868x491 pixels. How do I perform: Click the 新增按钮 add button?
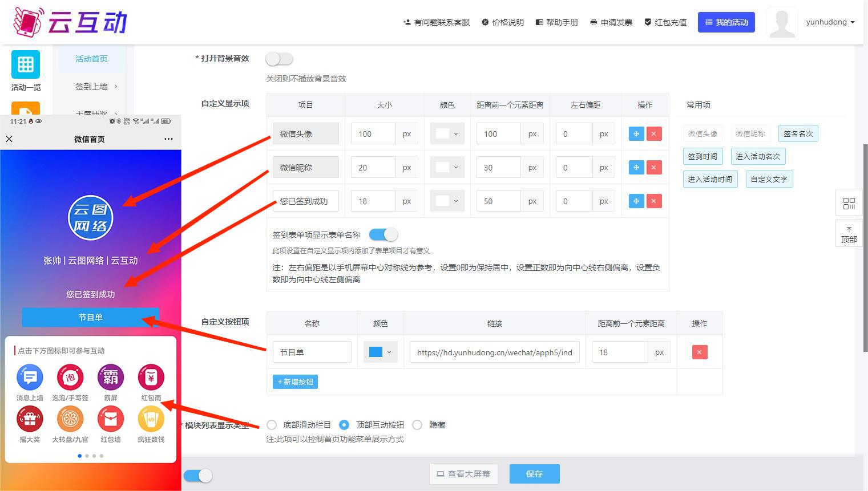(x=295, y=382)
